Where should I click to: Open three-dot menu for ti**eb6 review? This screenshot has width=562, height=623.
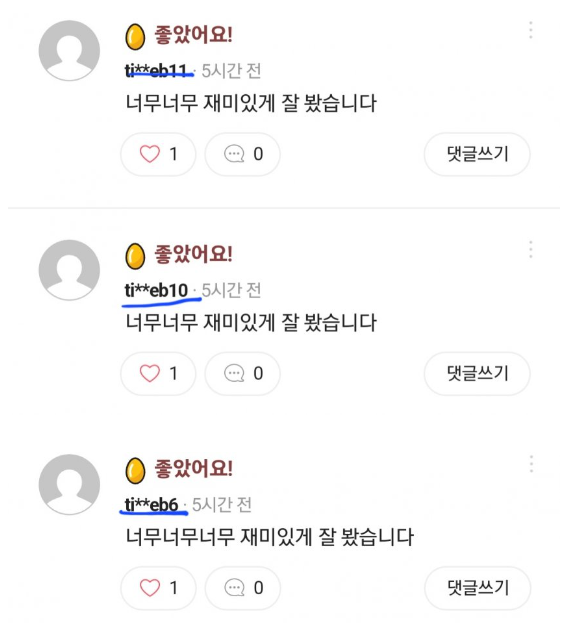coord(531,464)
